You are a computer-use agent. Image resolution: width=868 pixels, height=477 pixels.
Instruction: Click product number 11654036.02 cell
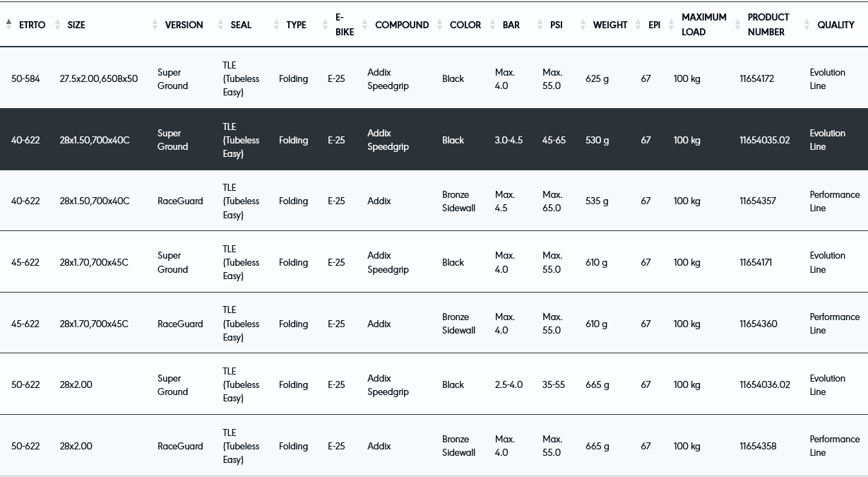(764, 385)
